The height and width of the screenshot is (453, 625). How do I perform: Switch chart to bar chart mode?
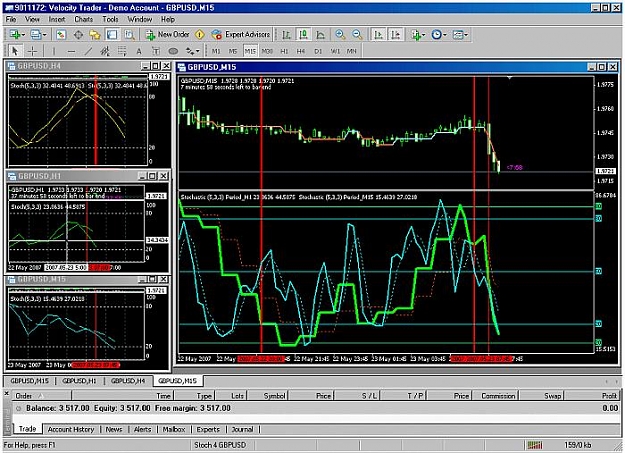[286, 35]
